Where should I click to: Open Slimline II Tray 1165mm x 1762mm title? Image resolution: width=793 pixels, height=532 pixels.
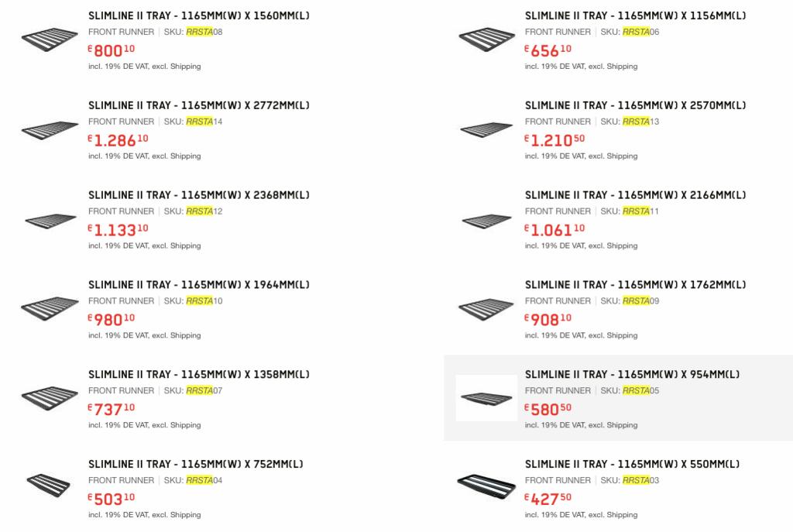[635, 285]
